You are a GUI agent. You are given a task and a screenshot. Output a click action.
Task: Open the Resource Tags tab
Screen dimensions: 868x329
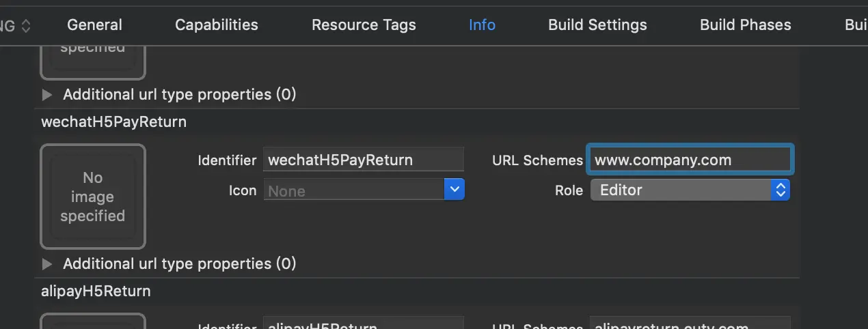click(x=364, y=25)
